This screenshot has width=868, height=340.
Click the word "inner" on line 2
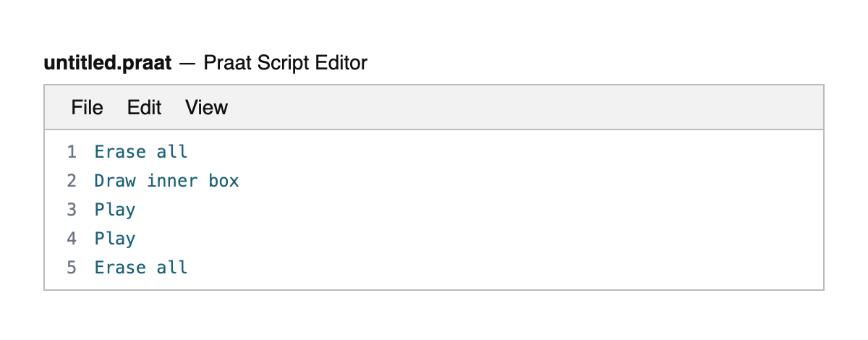(x=172, y=181)
